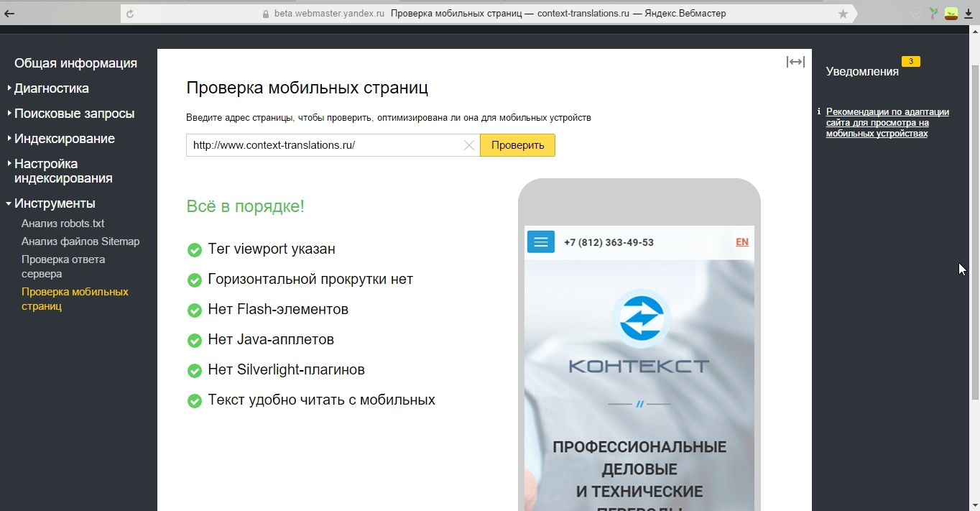Click the vertical page scrollbar

coord(975,231)
